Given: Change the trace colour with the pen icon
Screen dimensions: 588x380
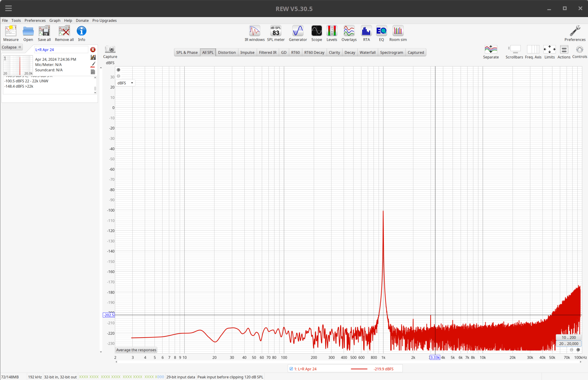Looking at the screenshot, I should [93, 65].
